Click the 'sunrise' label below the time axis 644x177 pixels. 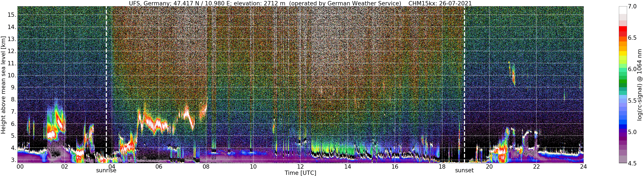pyautogui.click(x=106, y=171)
